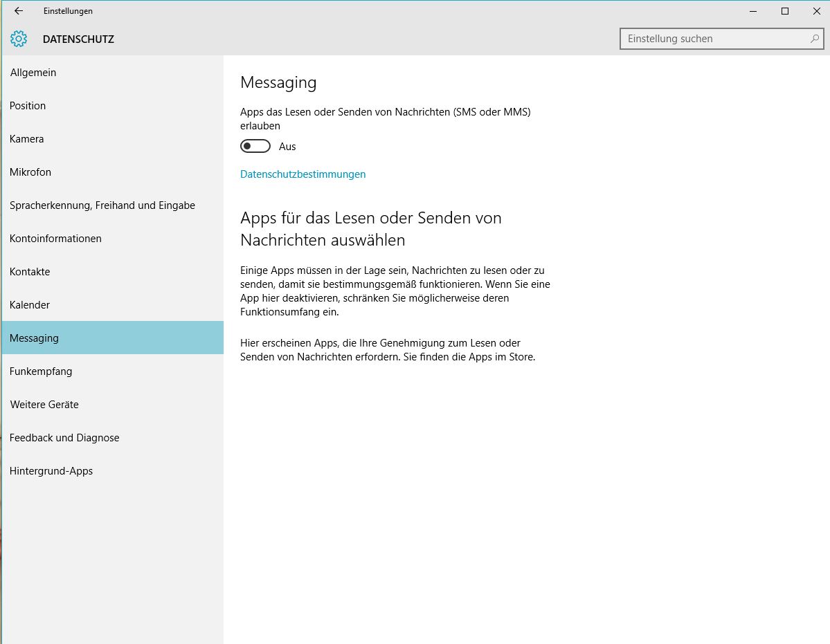
Task: Click the Datenschutz gear icon
Action: click(x=19, y=39)
